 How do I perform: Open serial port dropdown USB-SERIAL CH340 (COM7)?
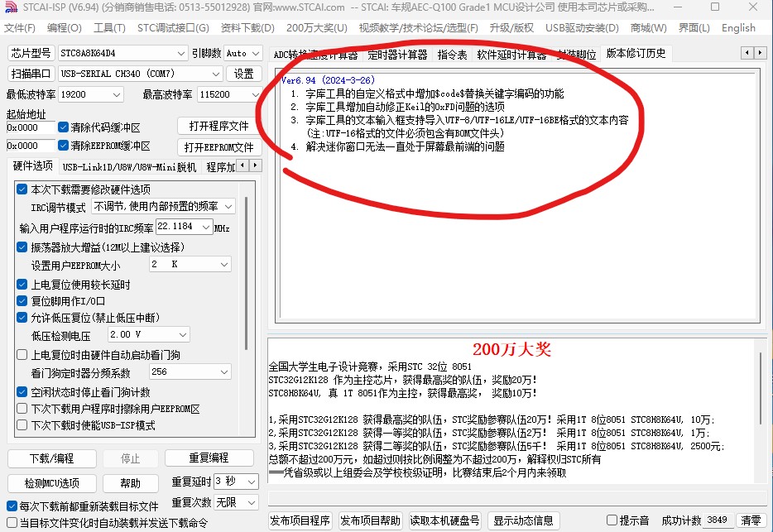pos(140,74)
